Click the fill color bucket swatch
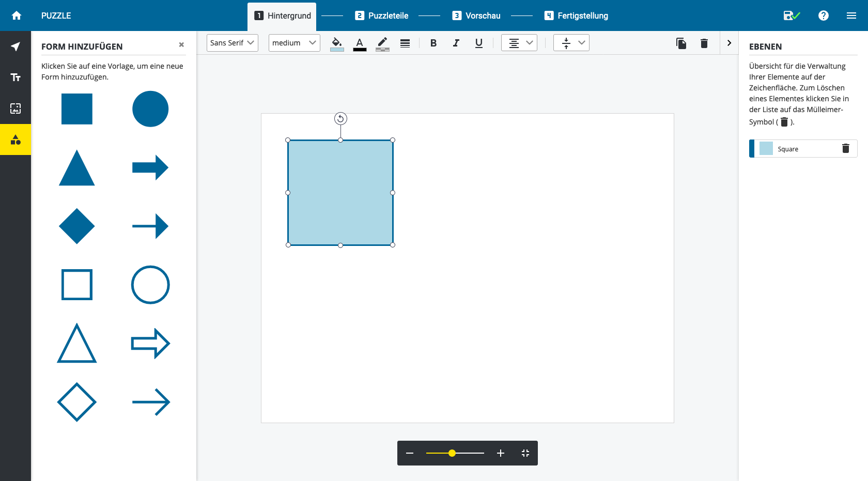 click(x=337, y=43)
